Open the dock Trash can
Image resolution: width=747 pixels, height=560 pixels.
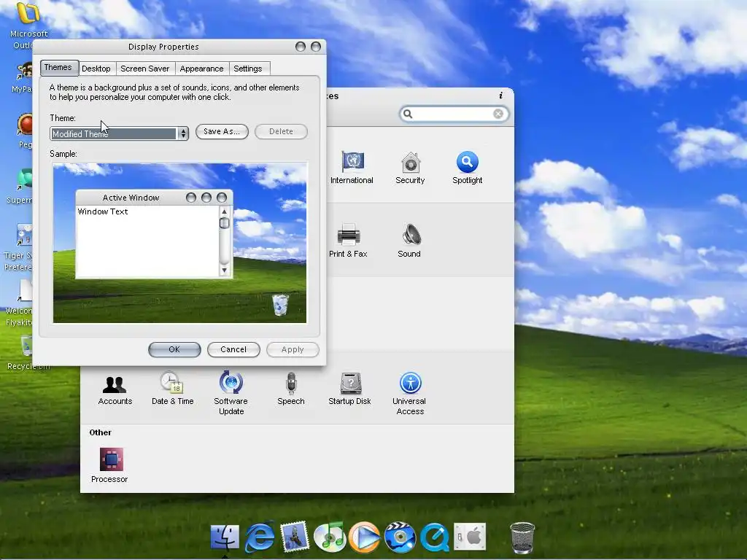click(522, 537)
